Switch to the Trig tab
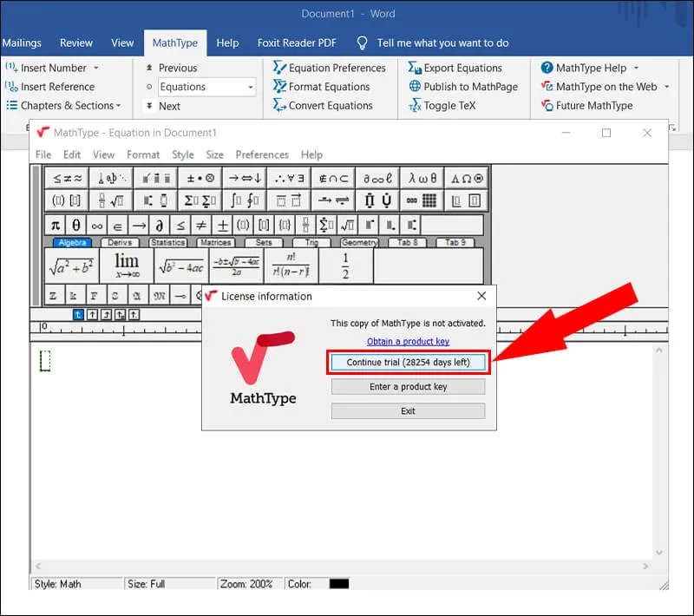Screen dimensions: 694x616 314,243
